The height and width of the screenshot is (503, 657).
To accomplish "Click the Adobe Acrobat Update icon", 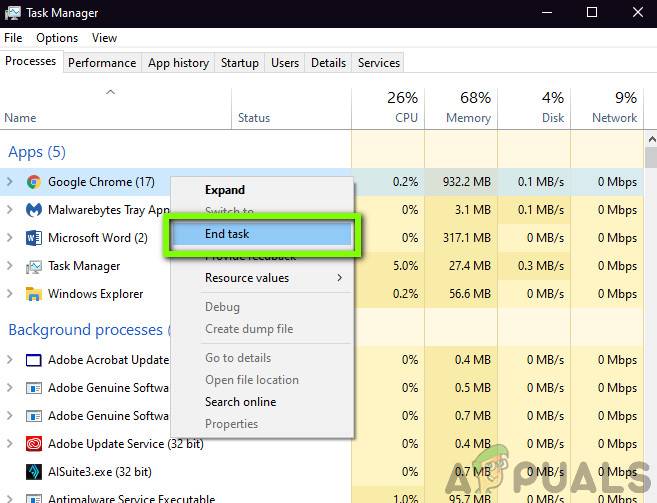I will coord(34,360).
